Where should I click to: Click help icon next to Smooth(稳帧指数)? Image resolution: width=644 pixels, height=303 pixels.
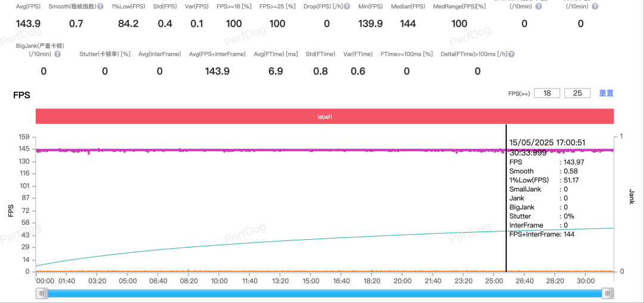pyautogui.click(x=101, y=7)
